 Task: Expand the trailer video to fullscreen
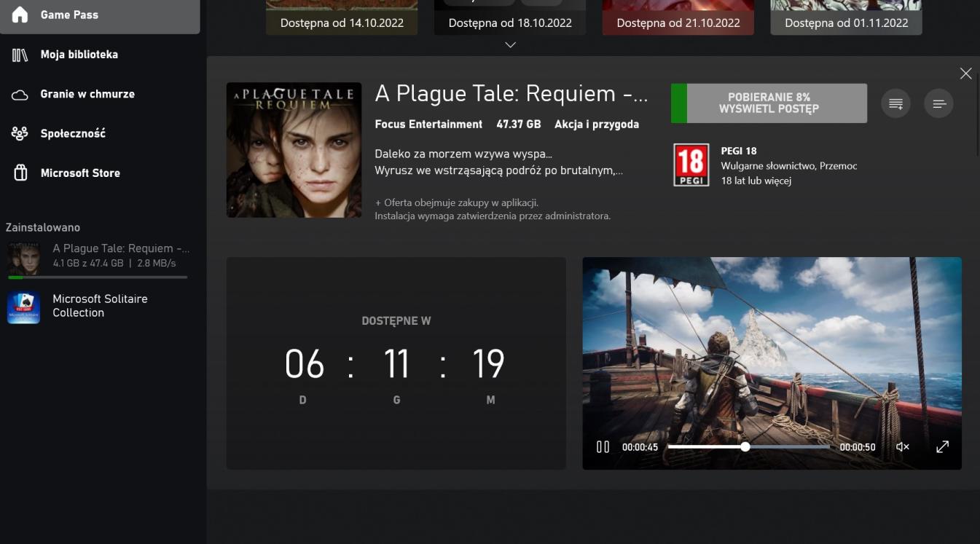941,446
